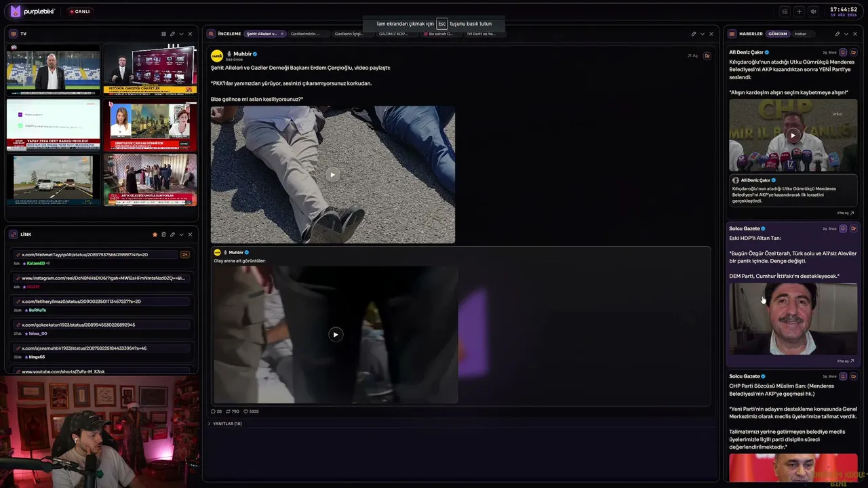The image size is (868, 488).
Task: Collapse the Haberler panel
Action: point(846,34)
